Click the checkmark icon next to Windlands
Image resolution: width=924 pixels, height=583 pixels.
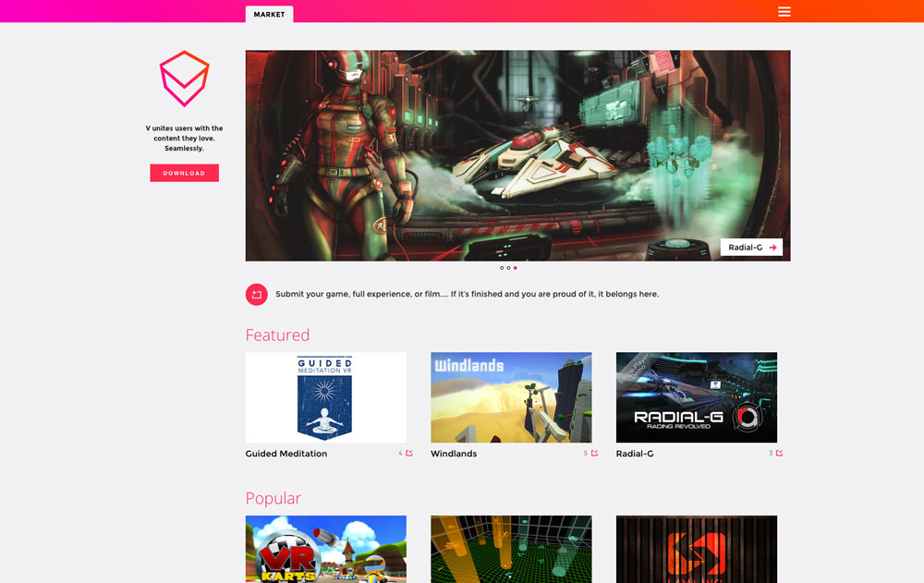(594, 454)
